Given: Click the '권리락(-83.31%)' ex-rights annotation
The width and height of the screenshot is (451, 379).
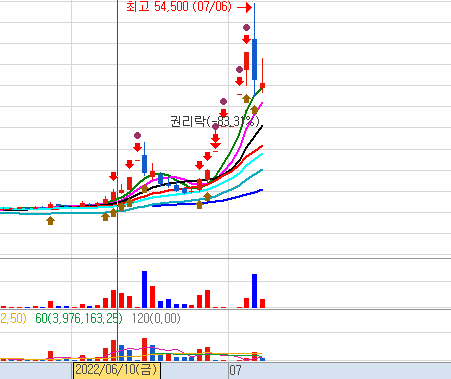Looking at the screenshot, I should click(215, 121).
